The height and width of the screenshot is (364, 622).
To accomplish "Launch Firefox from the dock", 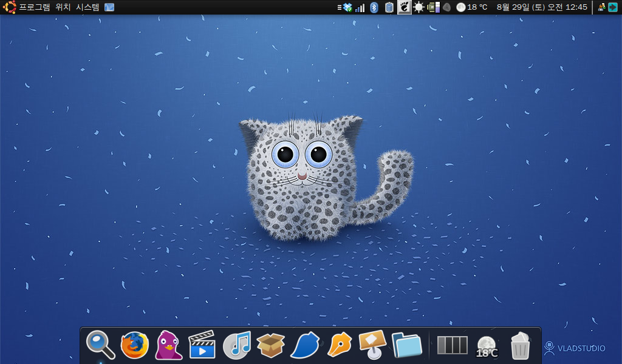I will pos(135,345).
